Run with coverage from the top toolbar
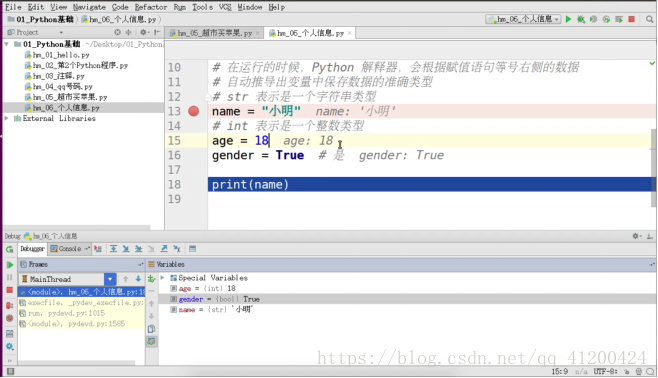Image resolution: width=658 pixels, height=378 pixels. pyautogui.click(x=593, y=19)
